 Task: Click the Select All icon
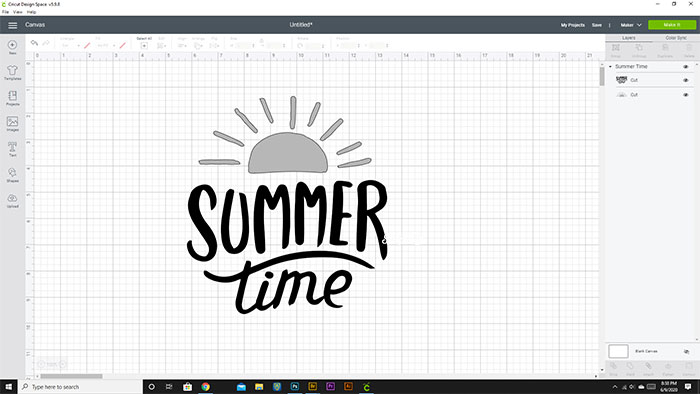[144, 46]
